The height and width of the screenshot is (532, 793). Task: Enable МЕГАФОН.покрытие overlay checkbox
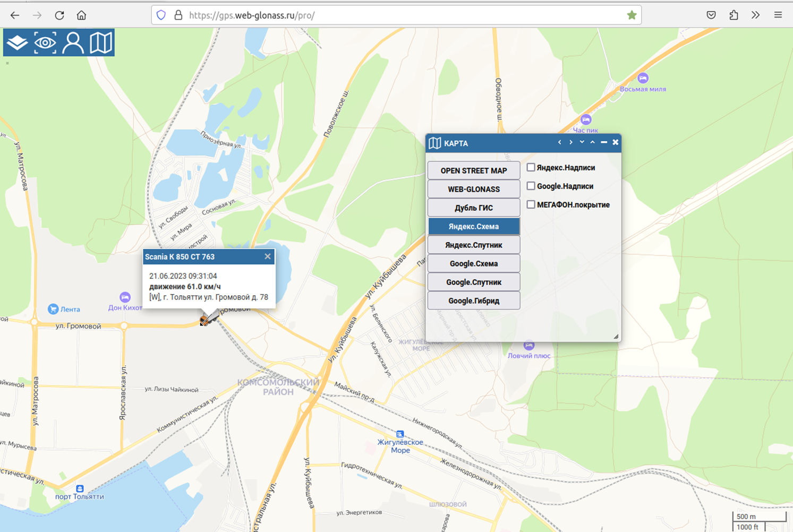click(x=531, y=204)
